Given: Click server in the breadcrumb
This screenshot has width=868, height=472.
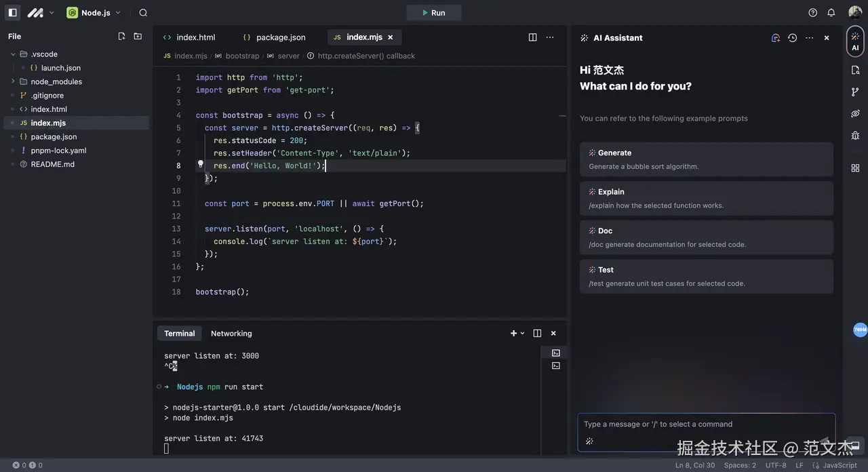Looking at the screenshot, I should 288,56.
